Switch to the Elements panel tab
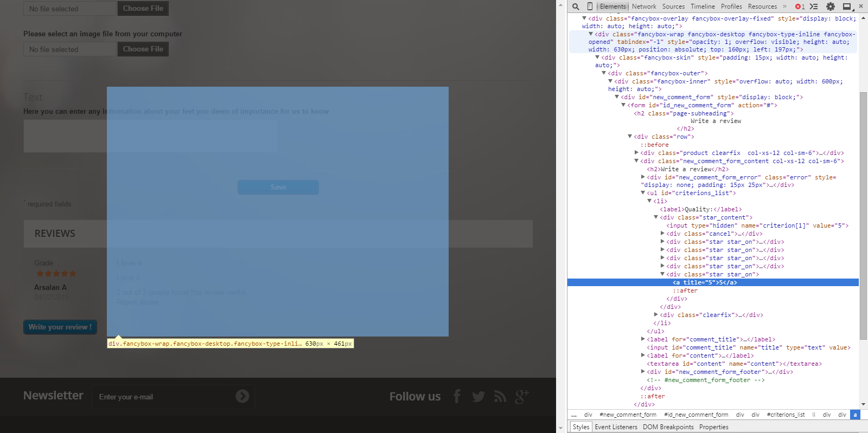Image resolution: width=868 pixels, height=433 pixels. 613,7
